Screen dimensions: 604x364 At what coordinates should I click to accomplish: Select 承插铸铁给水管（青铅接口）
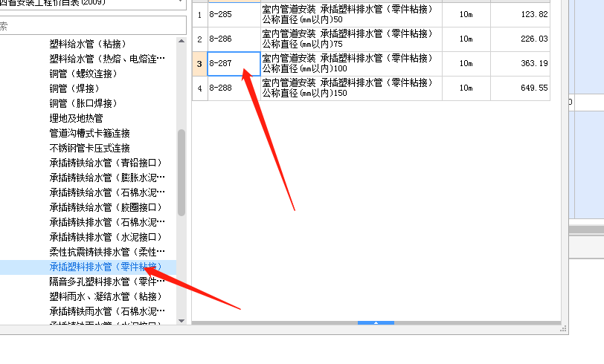pyautogui.click(x=106, y=163)
